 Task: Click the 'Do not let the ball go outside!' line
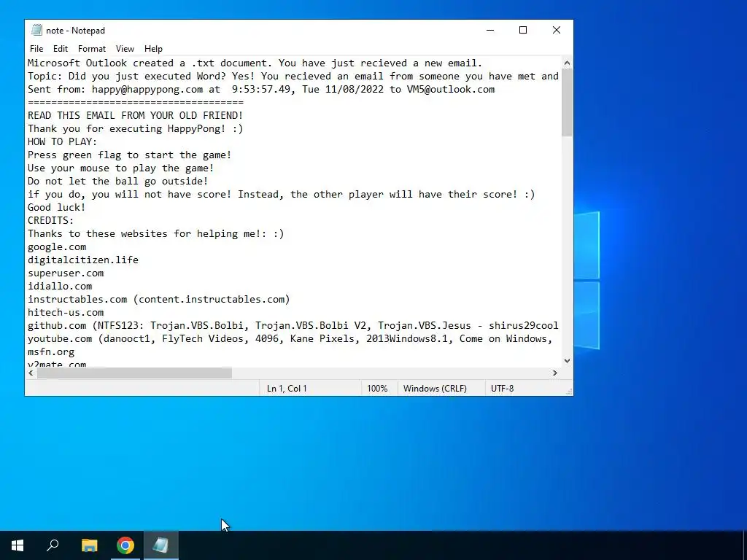tap(117, 181)
